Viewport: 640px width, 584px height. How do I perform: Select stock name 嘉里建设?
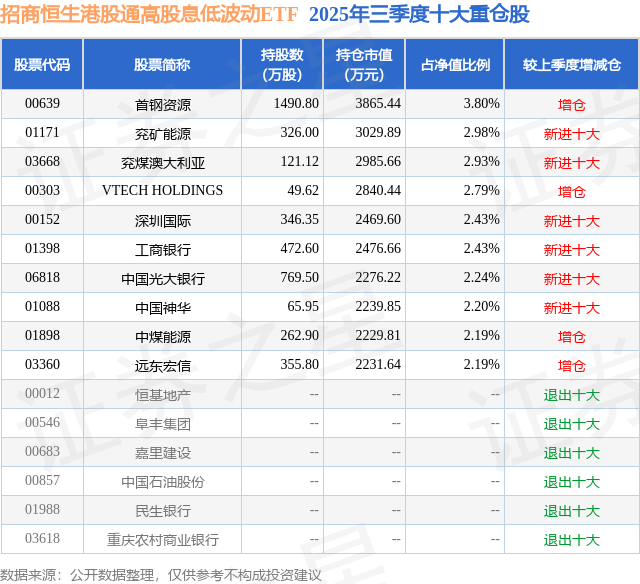coord(162,453)
